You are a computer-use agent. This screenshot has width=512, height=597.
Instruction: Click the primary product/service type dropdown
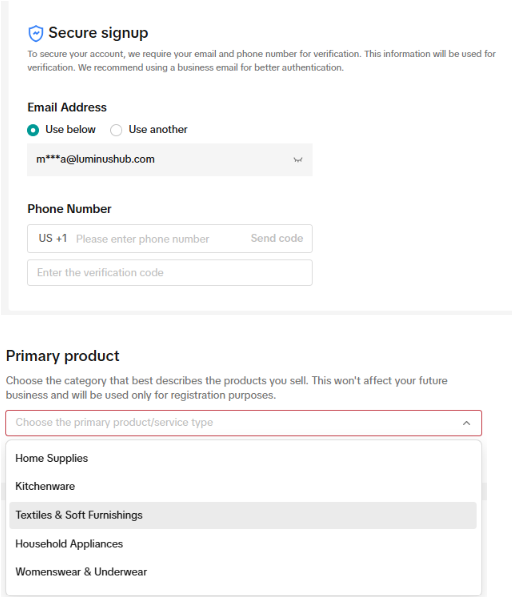[244, 423]
